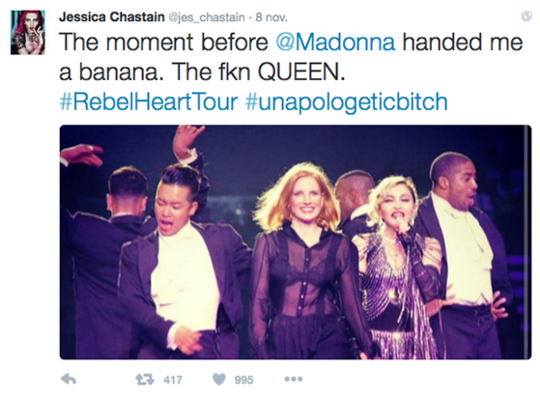Image resolution: width=540 pixels, height=397 pixels.
Task: Click the globe icon at the tweet's corner
Action: coord(527,16)
